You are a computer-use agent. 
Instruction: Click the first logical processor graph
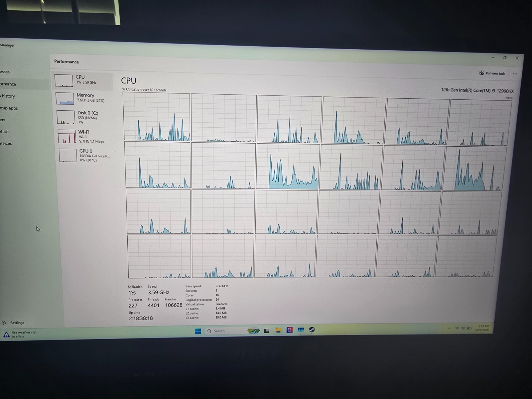point(157,117)
